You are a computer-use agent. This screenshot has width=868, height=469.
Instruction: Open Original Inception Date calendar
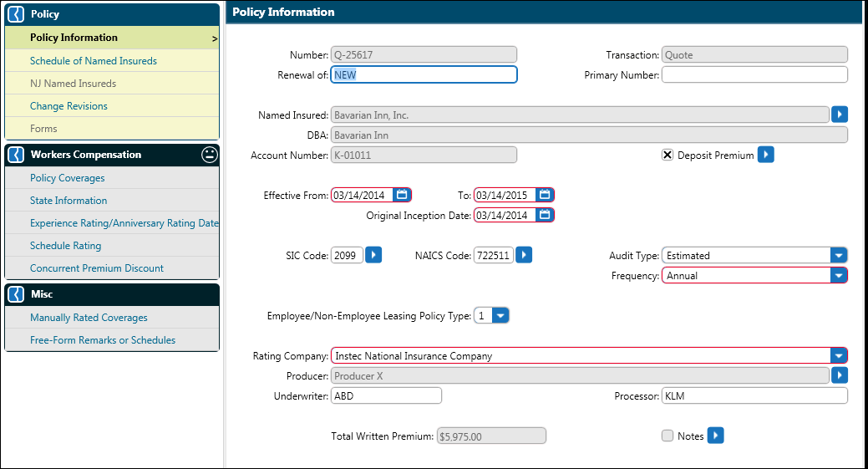(x=545, y=215)
